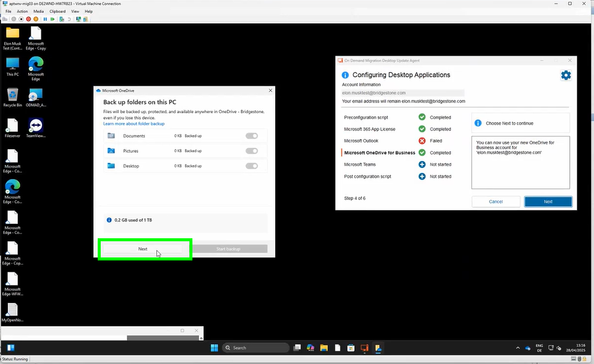Toggle the Documents folder backup switch
Viewport: 594px width, 364px height.
[252, 136]
